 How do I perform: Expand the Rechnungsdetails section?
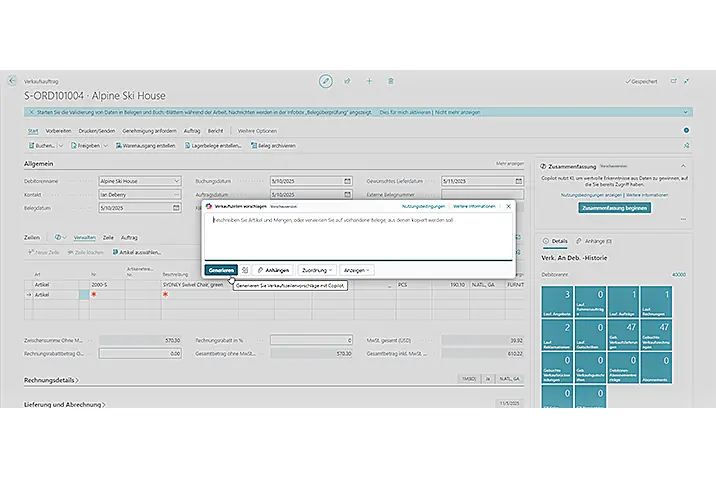coord(51,380)
